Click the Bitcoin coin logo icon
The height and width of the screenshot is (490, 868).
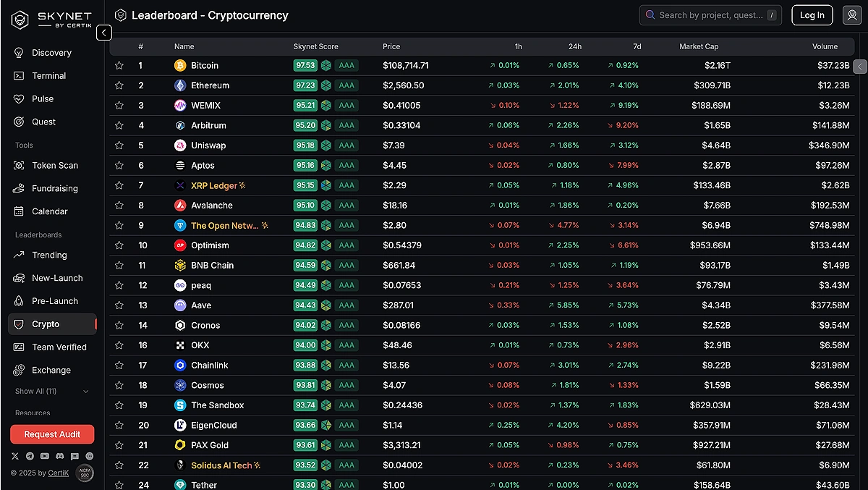pos(180,65)
